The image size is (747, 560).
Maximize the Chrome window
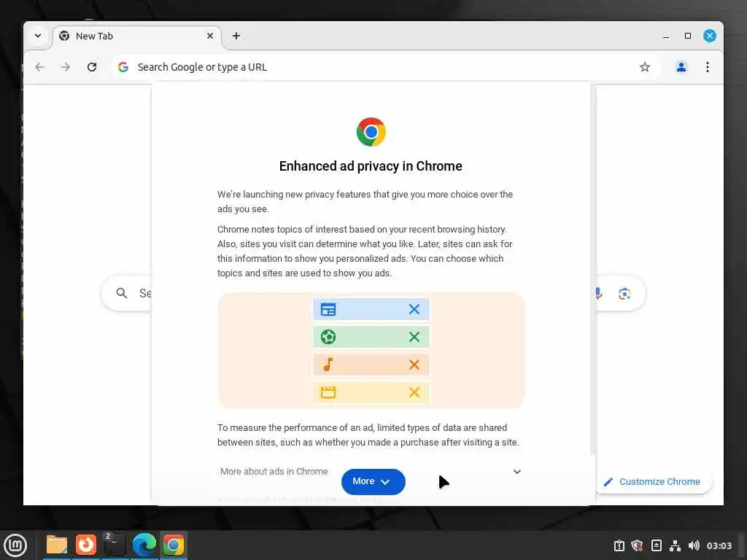(x=688, y=36)
